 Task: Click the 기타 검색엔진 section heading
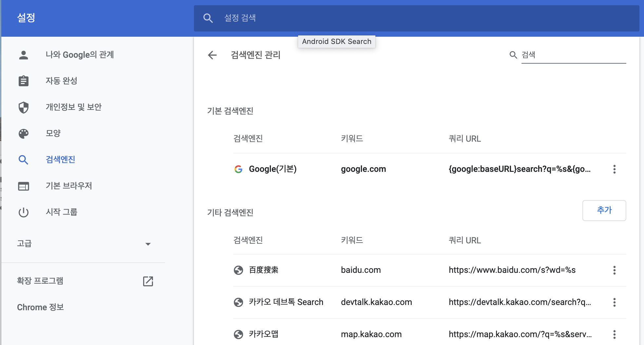point(230,213)
